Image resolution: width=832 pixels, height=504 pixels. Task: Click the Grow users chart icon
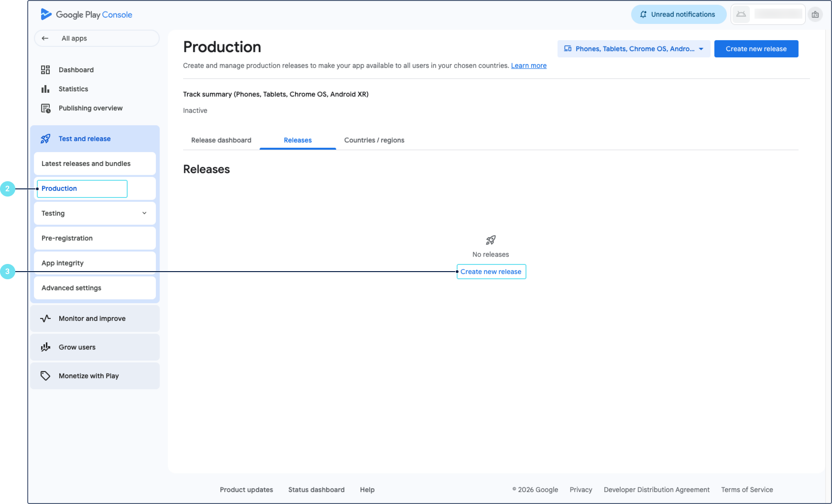pos(45,347)
